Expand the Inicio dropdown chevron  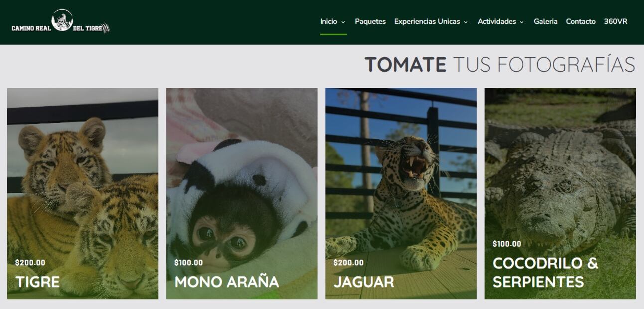pyautogui.click(x=343, y=22)
